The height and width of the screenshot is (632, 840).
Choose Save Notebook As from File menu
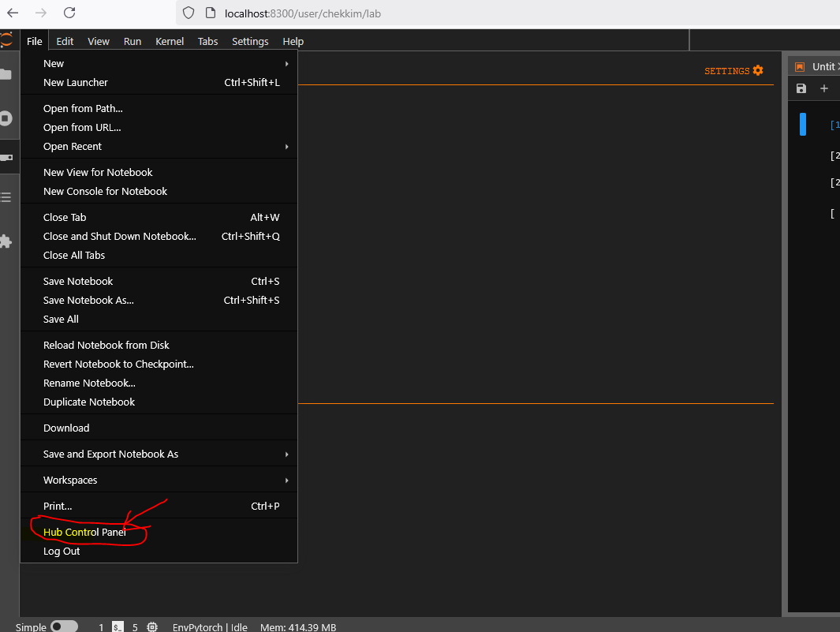(88, 300)
